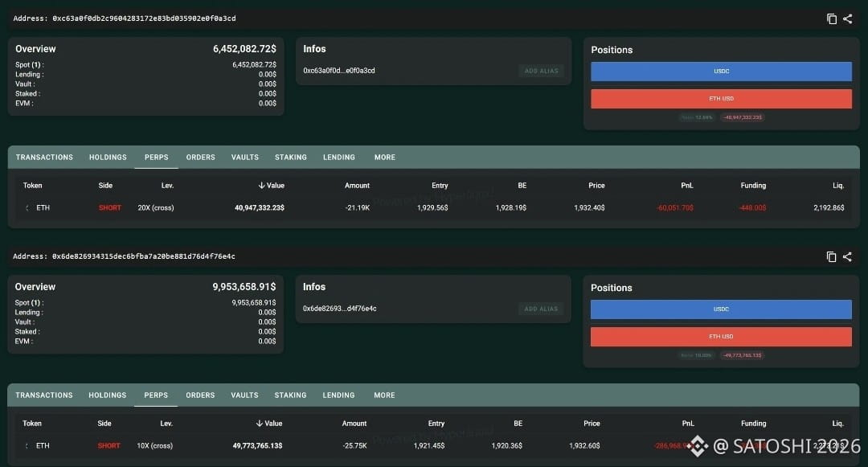
Task: Expand ETH row in 20X cross position
Action: tap(27, 208)
